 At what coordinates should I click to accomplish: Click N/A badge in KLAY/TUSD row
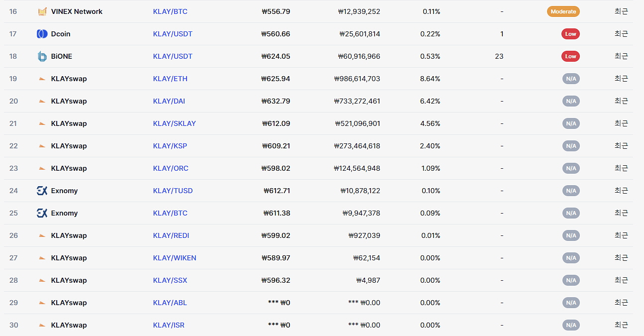[x=571, y=191]
